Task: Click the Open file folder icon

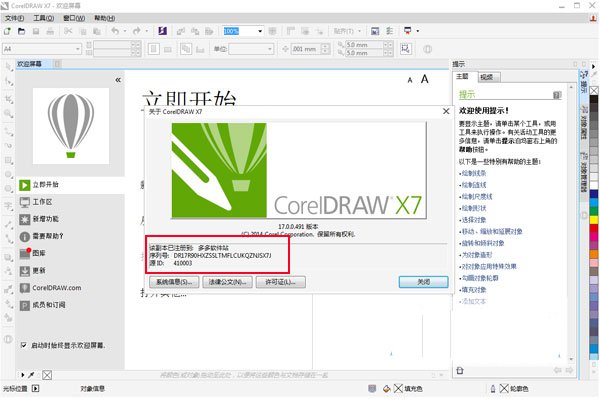Action: tap(21, 31)
